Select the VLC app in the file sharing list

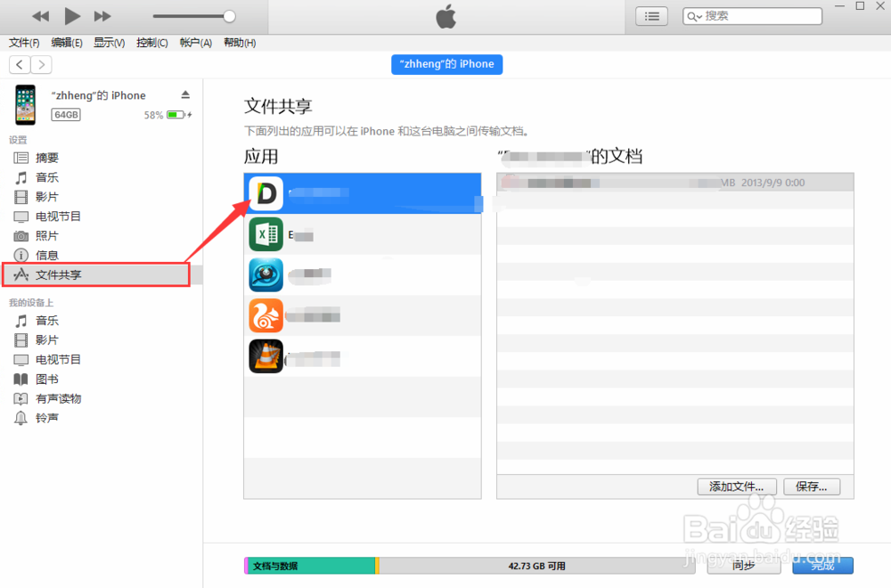point(266,356)
